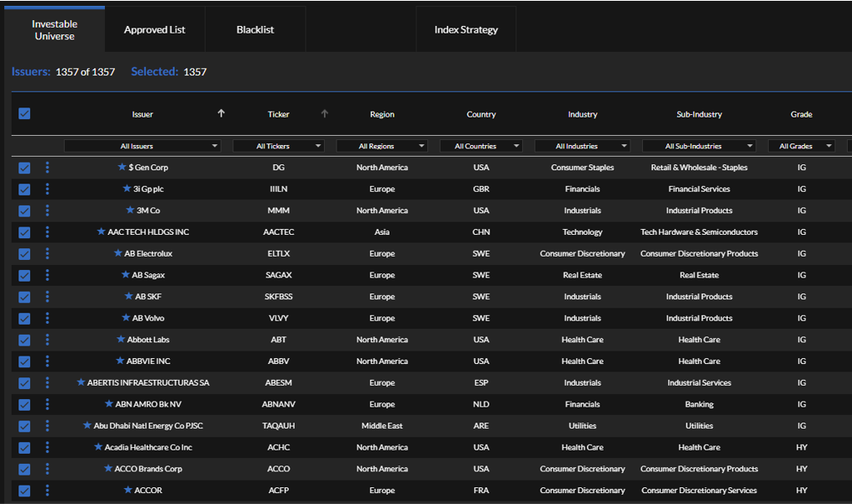This screenshot has height=504, width=852.
Task: Click the sort arrow in the Issuer column
Action: [221, 114]
